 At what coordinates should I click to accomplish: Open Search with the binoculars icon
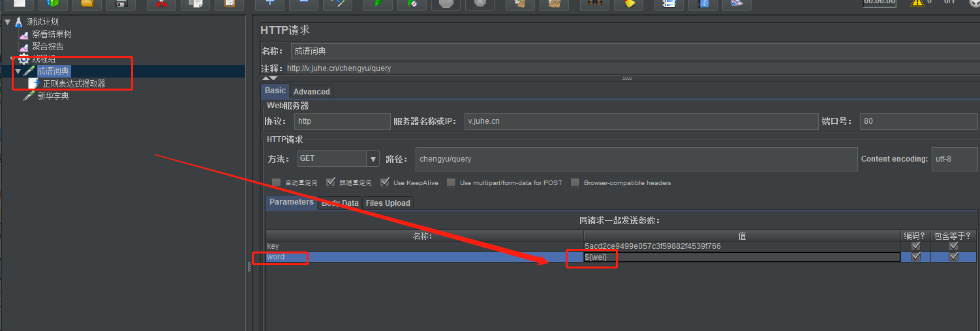pos(594,3)
